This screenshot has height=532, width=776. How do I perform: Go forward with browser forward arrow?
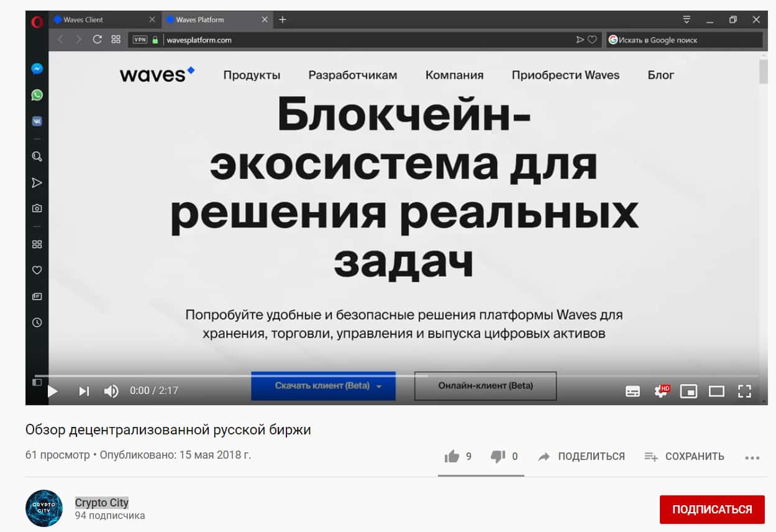tap(78, 39)
